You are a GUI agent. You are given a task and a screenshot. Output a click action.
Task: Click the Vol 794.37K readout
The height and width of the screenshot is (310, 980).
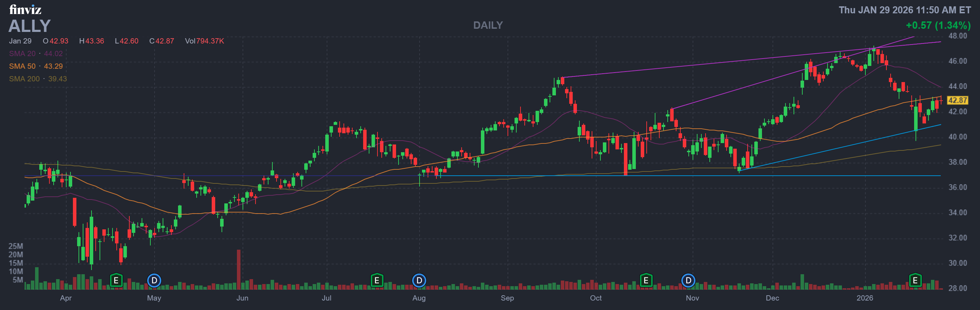(x=204, y=41)
